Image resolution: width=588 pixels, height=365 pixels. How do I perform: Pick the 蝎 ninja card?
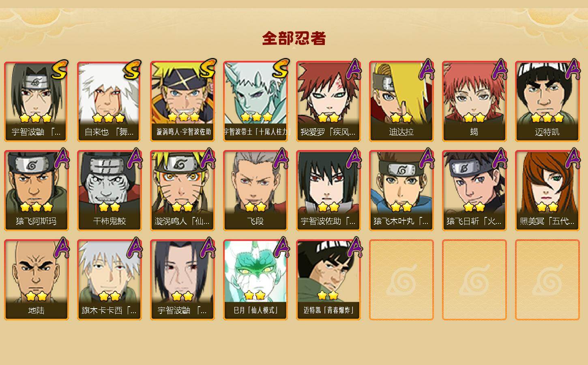coord(474,101)
